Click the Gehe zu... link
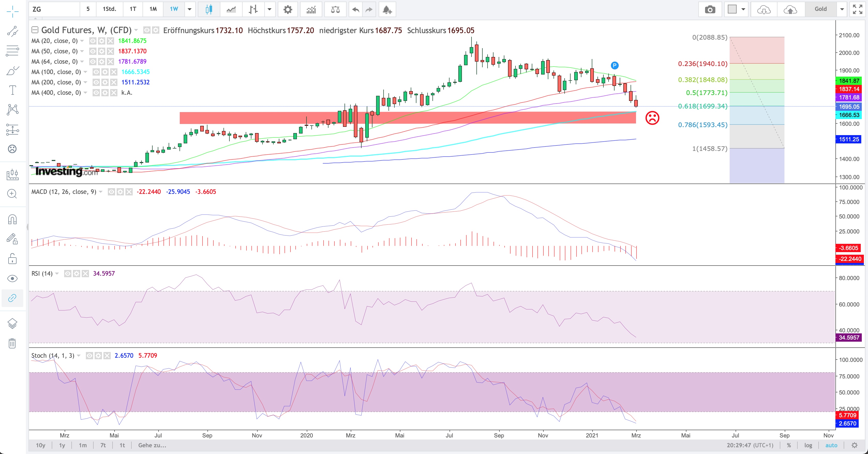The image size is (868, 454). click(152, 445)
